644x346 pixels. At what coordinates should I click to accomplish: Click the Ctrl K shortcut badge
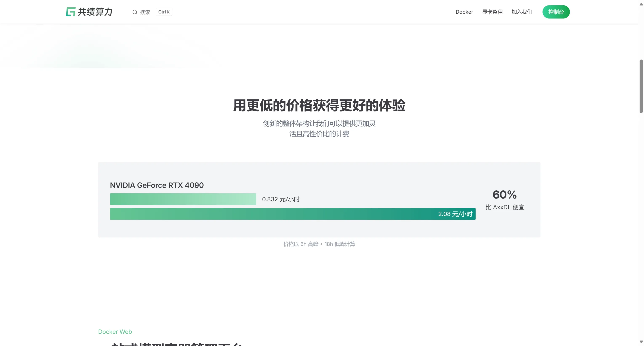(x=164, y=12)
